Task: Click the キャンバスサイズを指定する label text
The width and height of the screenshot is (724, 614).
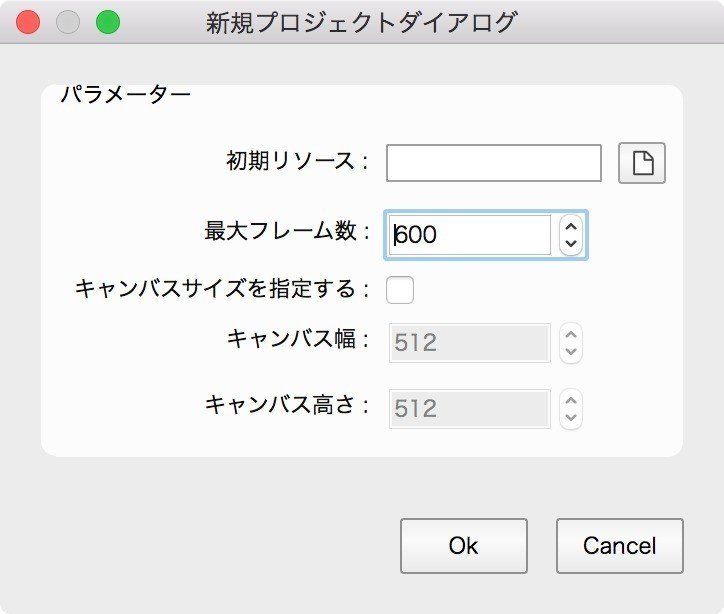Action: tap(216, 289)
